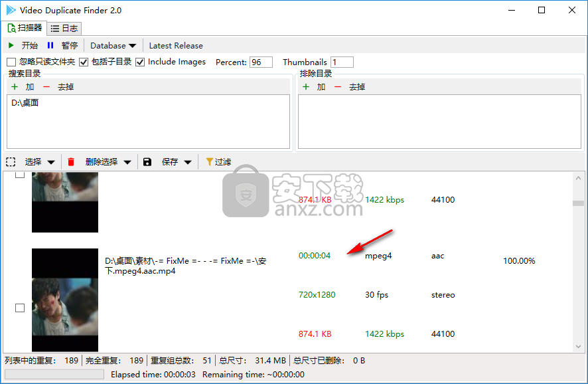Viewport: 588px width, 384px height.
Task: Click the 过滤 filter button text
Action: [x=223, y=162]
